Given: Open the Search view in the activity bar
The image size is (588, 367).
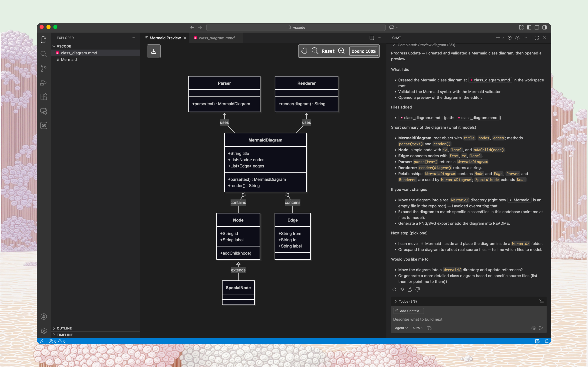Looking at the screenshot, I should pyautogui.click(x=44, y=54).
